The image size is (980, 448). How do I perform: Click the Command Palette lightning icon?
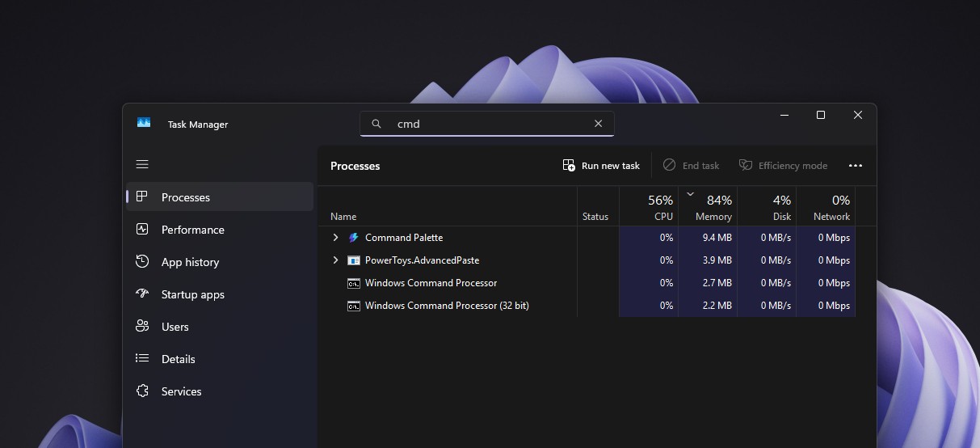tap(353, 238)
